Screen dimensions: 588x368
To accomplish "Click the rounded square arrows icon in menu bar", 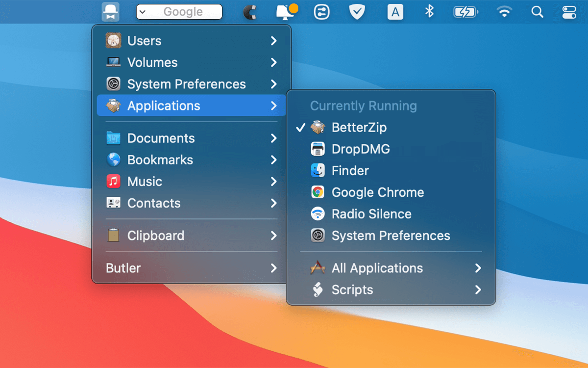I will [321, 12].
